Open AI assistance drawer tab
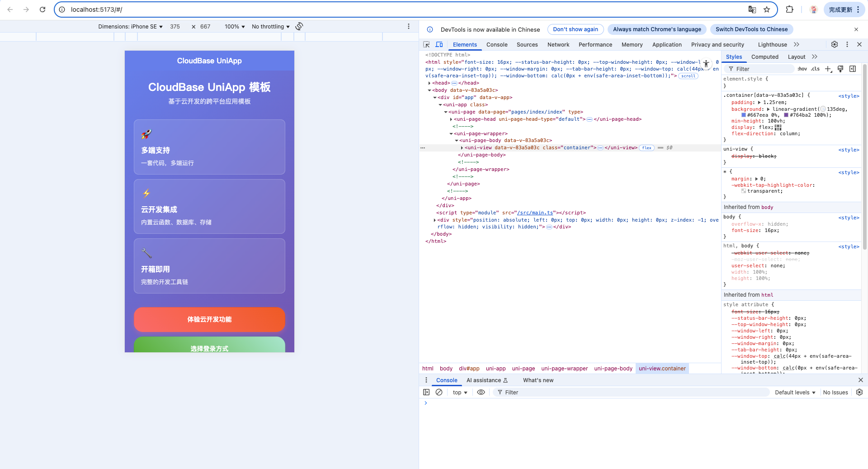 (x=487, y=380)
